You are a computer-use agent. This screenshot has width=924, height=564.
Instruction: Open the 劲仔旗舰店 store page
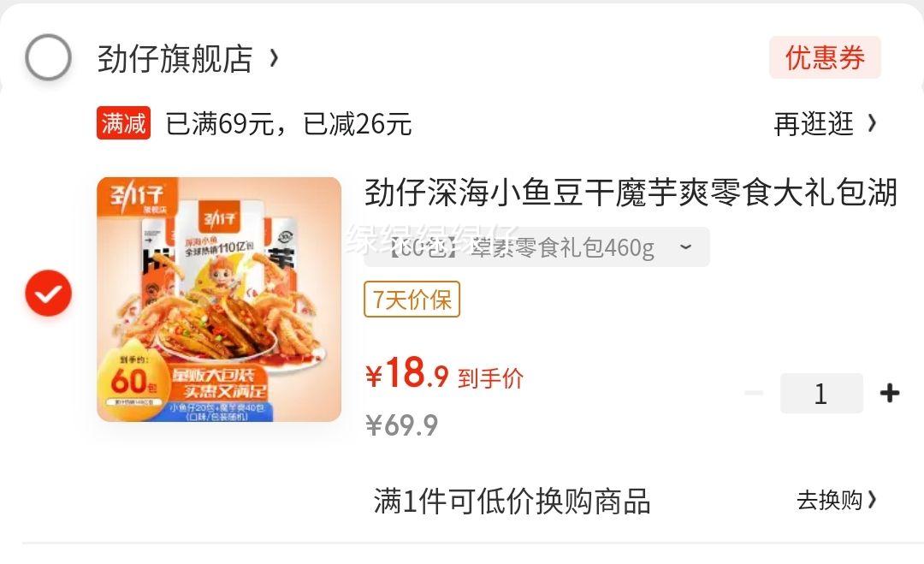175,58
